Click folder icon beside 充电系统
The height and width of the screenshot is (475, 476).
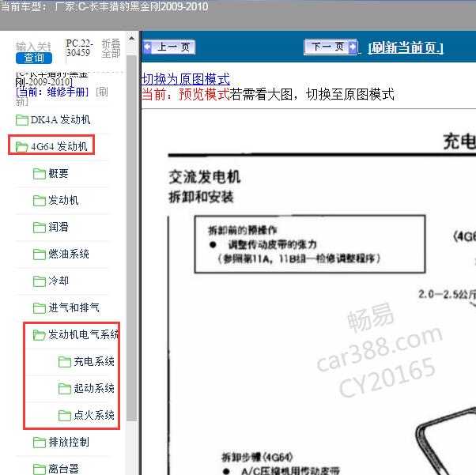(64, 362)
